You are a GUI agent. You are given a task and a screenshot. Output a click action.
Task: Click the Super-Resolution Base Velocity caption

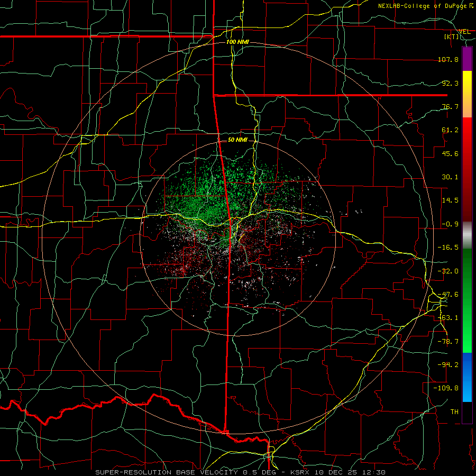(x=241, y=472)
